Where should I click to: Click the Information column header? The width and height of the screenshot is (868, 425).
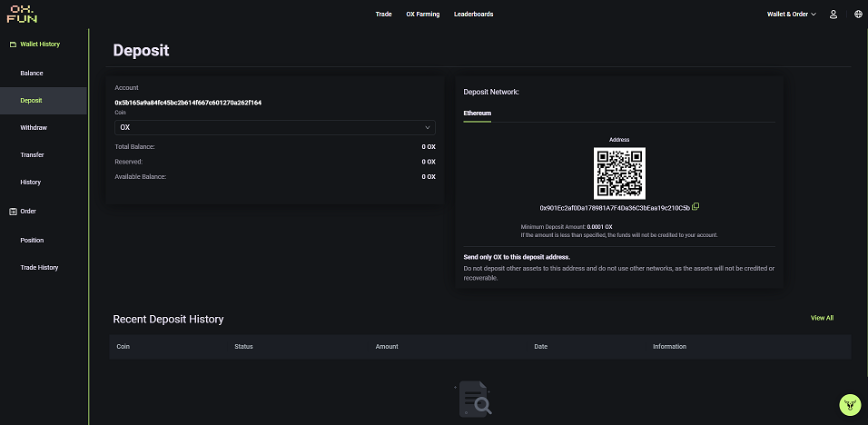tap(670, 346)
